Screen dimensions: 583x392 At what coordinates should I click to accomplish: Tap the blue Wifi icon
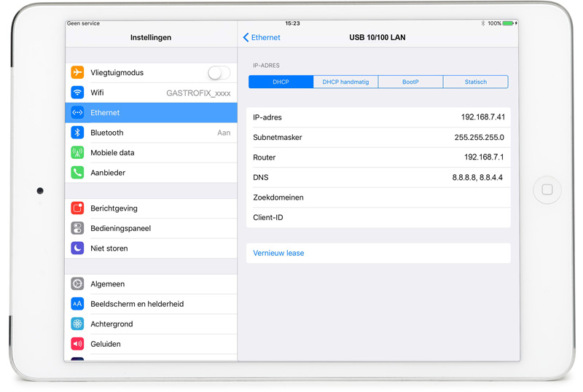pos(77,93)
